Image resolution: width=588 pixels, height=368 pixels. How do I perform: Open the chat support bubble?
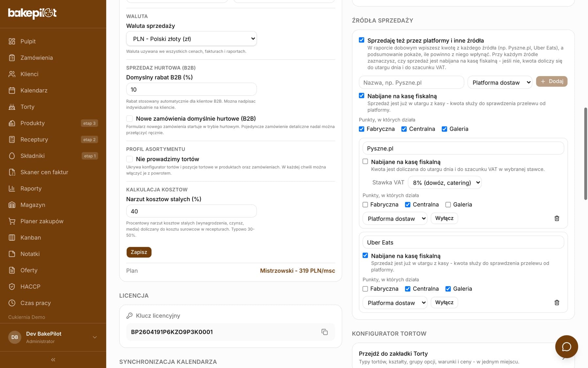point(566,347)
